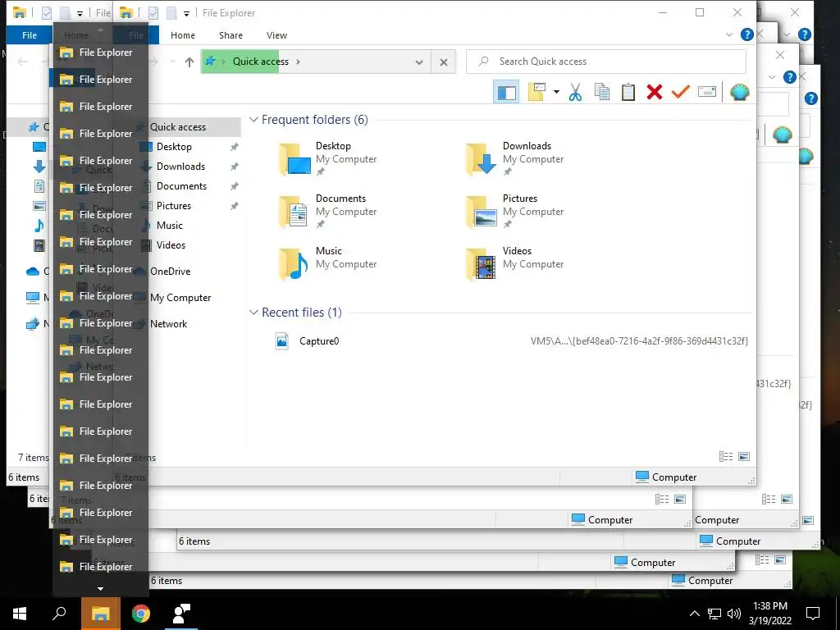
Task: Click the File Explorer taskbar button
Action: point(100,614)
